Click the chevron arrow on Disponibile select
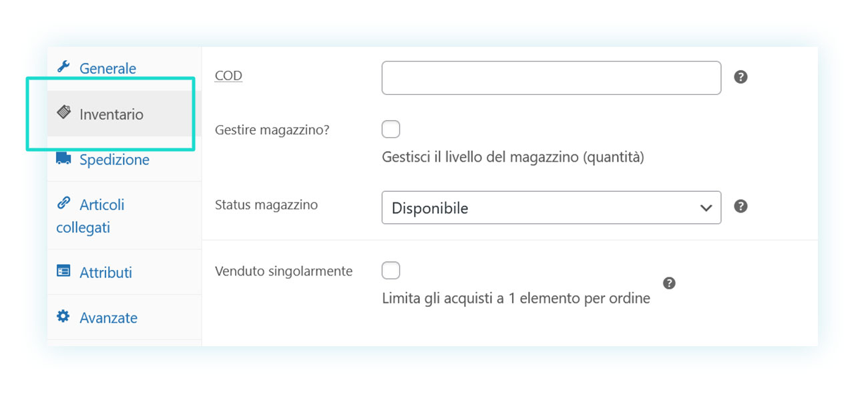Screen dimensions: 868x393 tap(706, 209)
